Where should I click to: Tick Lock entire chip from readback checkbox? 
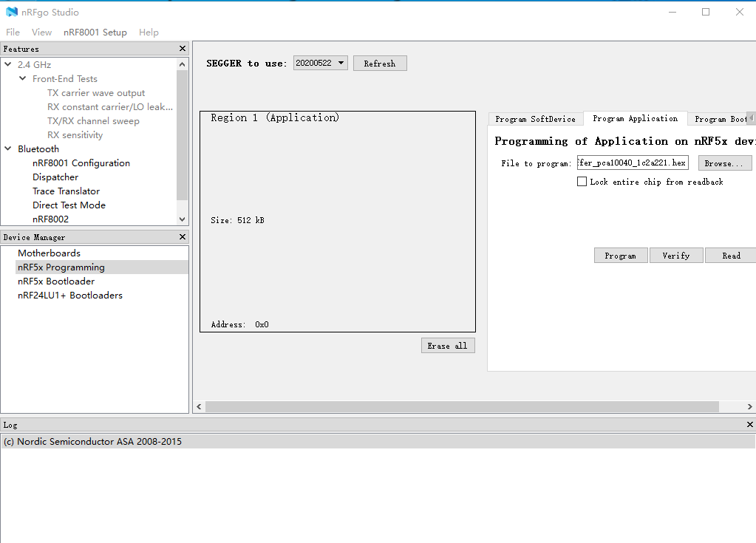582,182
